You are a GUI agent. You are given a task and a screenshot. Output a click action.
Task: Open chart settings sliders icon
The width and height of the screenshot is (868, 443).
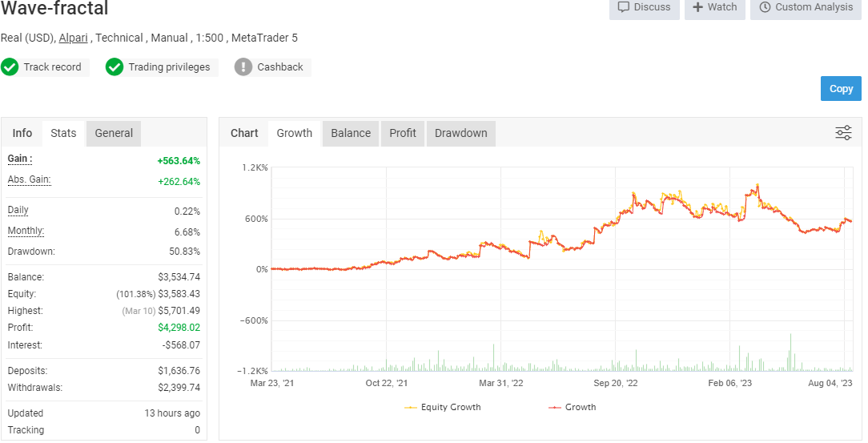pos(843,133)
